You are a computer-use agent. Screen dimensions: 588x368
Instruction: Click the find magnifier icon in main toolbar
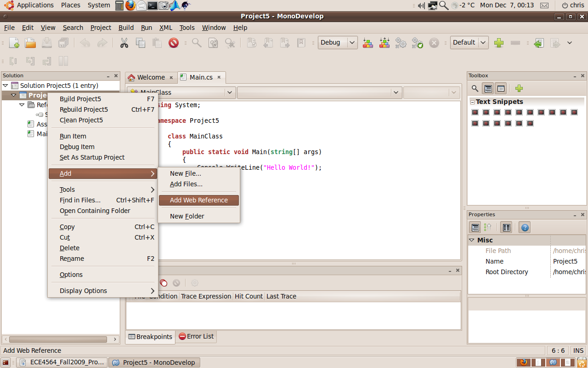[x=197, y=43]
